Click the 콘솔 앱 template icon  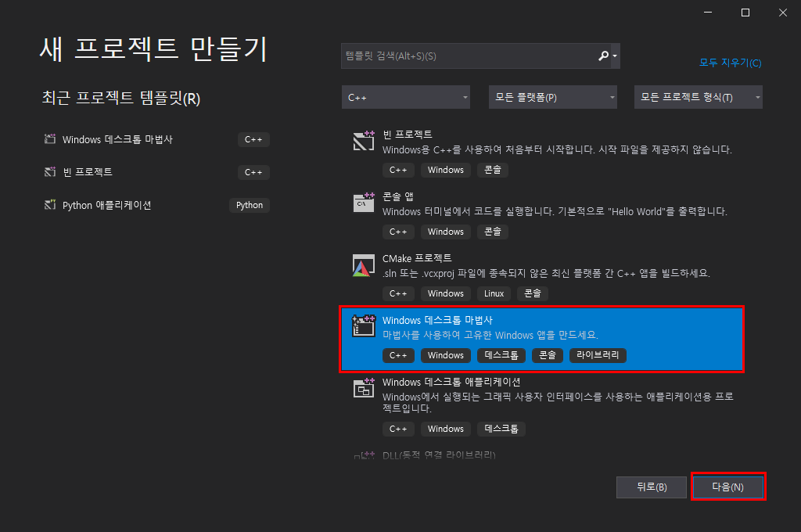point(364,203)
